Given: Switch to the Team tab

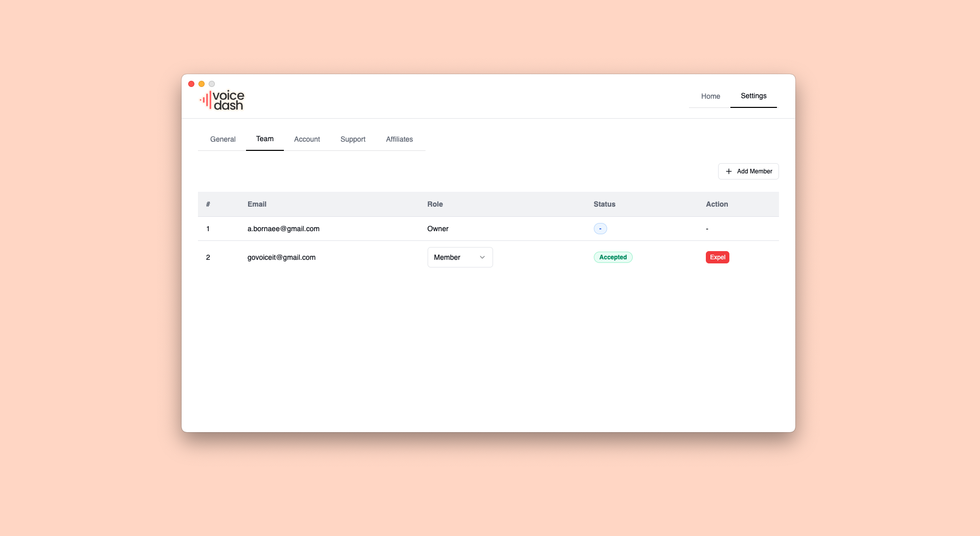Looking at the screenshot, I should [x=264, y=139].
